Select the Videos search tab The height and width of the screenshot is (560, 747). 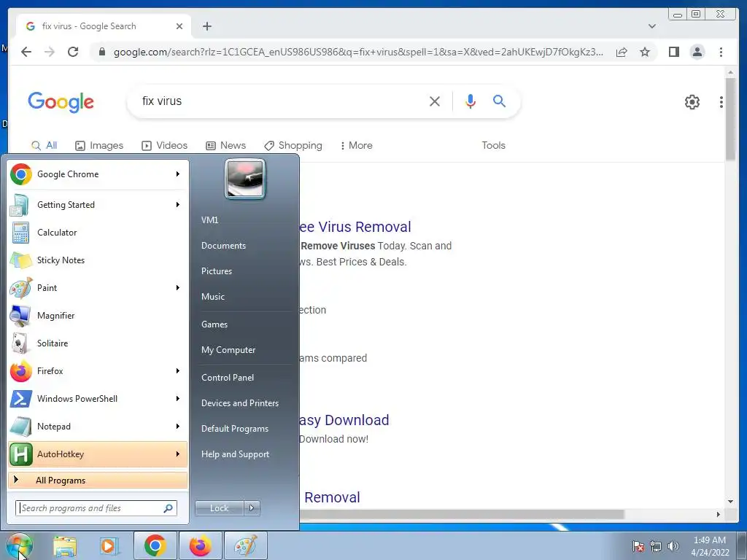(164, 145)
